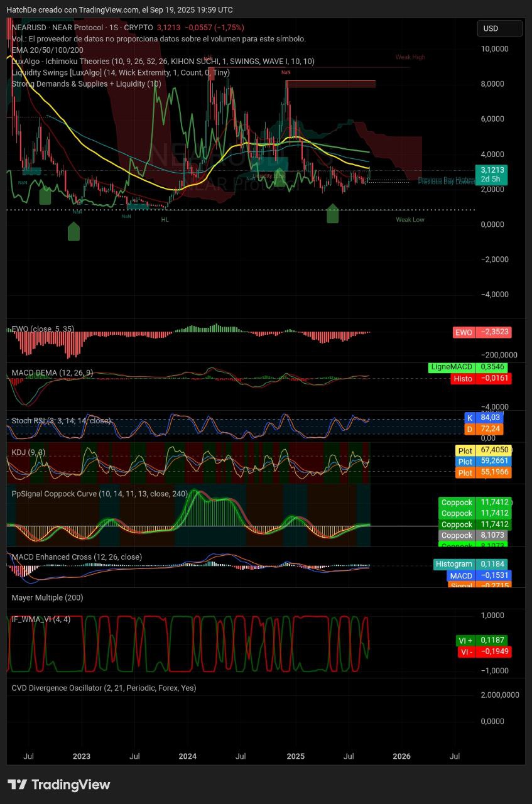Click the current price tag 3,1213 on axis
532x804 pixels.
pyautogui.click(x=492, y=170)
